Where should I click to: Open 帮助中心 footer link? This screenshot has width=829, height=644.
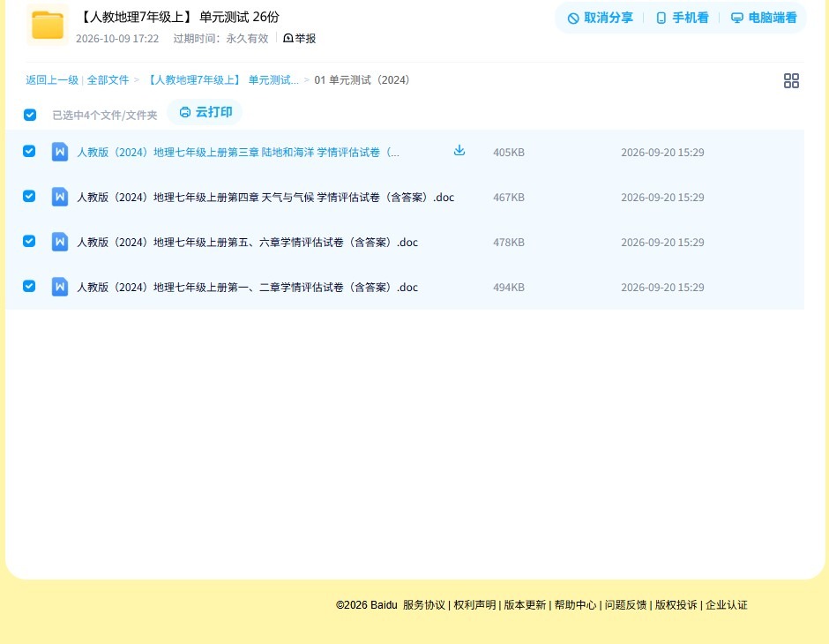[575, 605]
